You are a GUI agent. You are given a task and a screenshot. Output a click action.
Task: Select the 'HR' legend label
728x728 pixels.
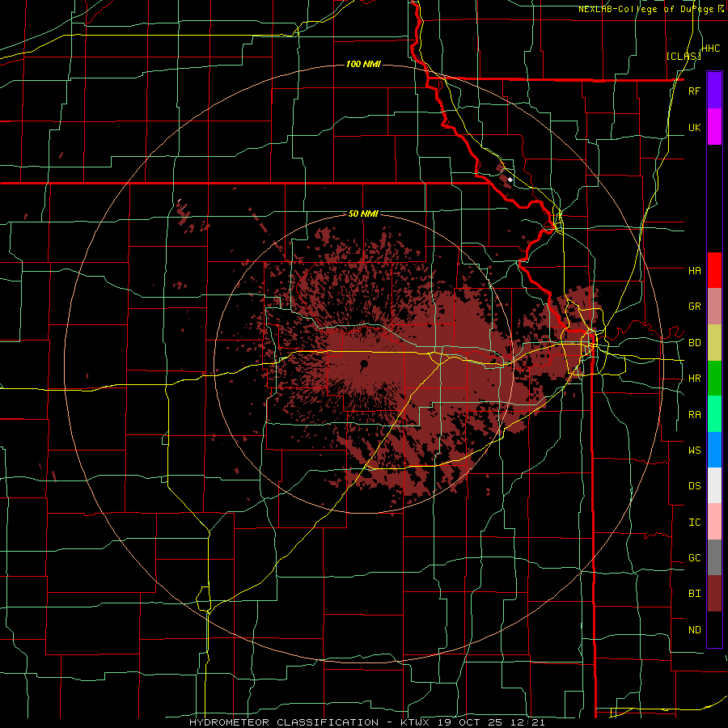point(694,379)
